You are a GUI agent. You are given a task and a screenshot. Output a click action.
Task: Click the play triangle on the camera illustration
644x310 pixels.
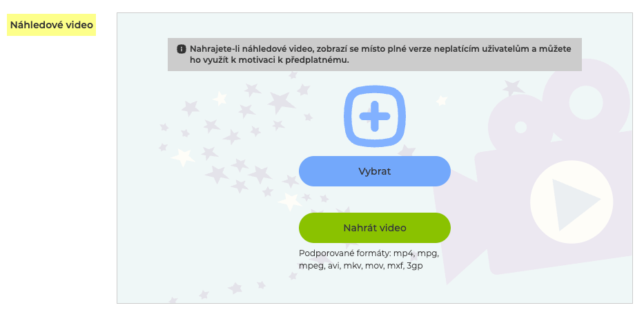(x=577, y=200)
